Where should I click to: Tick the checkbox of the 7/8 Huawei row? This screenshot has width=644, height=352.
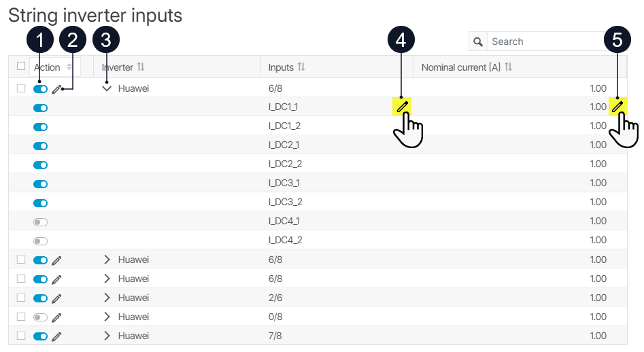pyautogui.click(x=21, y=336)
